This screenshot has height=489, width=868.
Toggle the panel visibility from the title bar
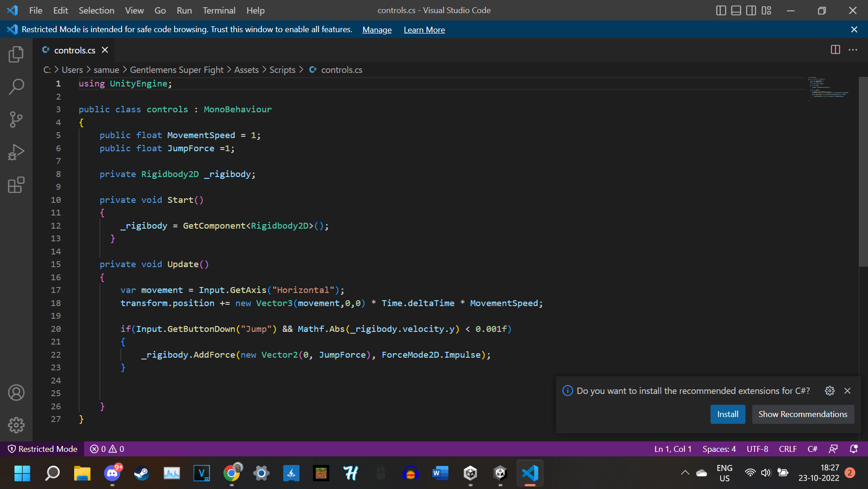point(735,10)
